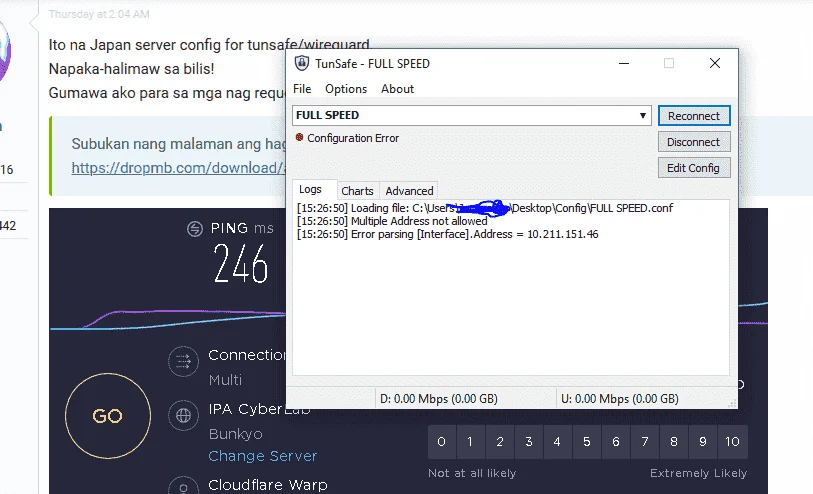Click the GO button in speed test
This screenshot has width=813, height=494.
pos(108,416)
